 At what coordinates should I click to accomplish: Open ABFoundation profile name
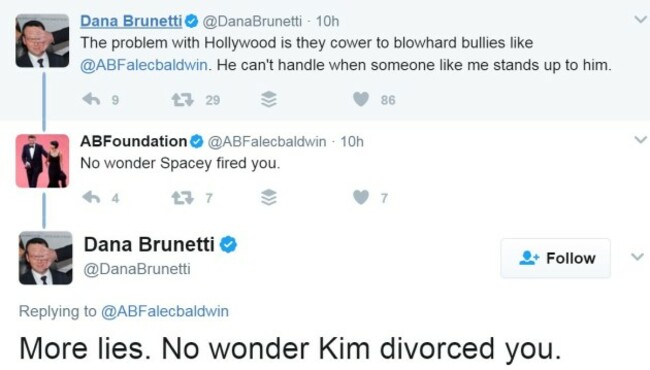coord(133,141)
